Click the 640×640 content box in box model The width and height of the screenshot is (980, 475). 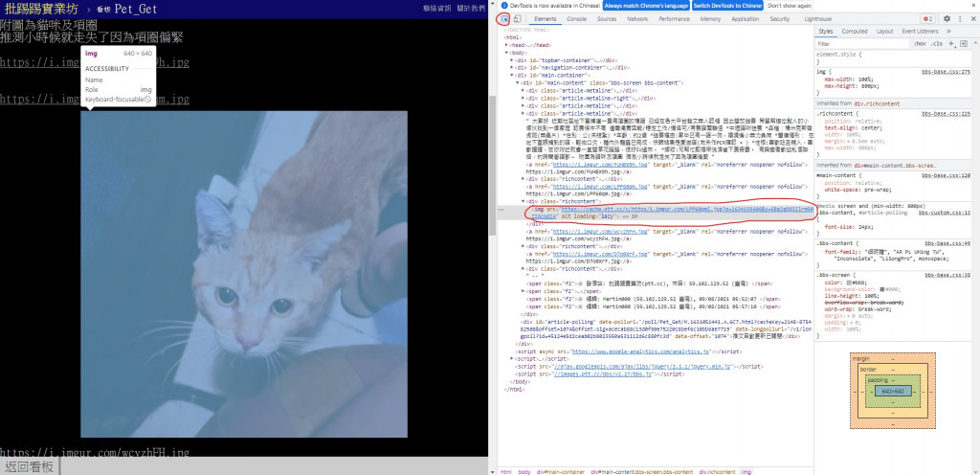point(893,391)
